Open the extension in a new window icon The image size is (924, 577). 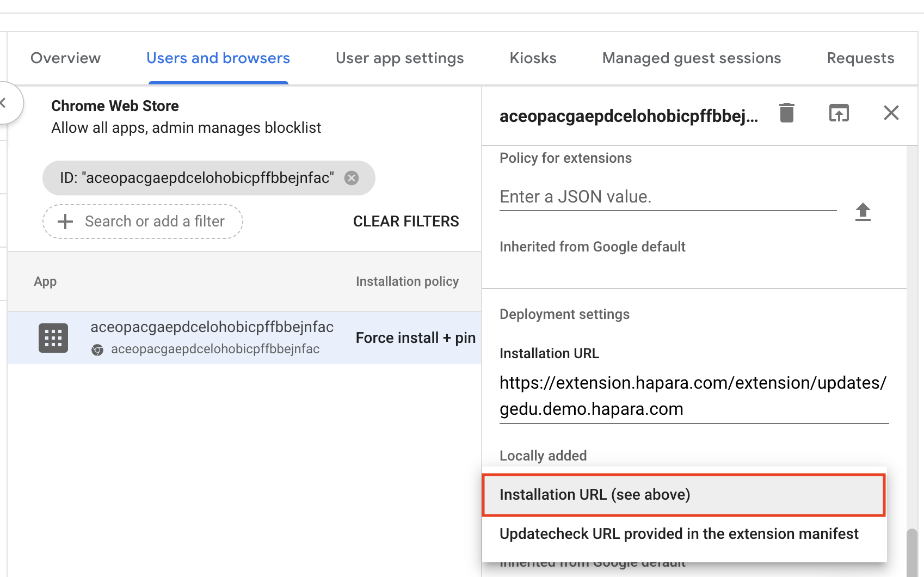pyautogui.click(x=839, y=113)
